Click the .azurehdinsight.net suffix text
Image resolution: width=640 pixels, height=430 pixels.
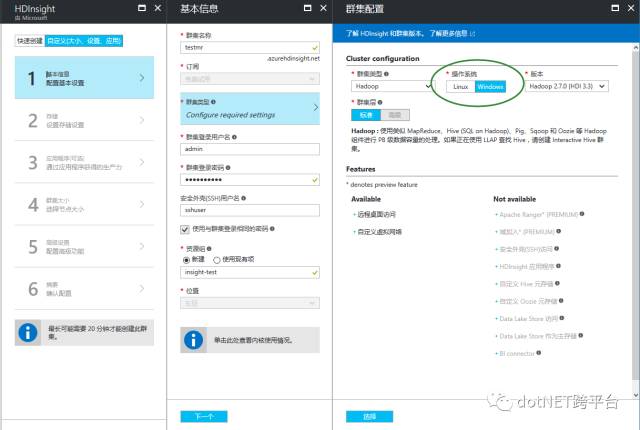point(293,59)
